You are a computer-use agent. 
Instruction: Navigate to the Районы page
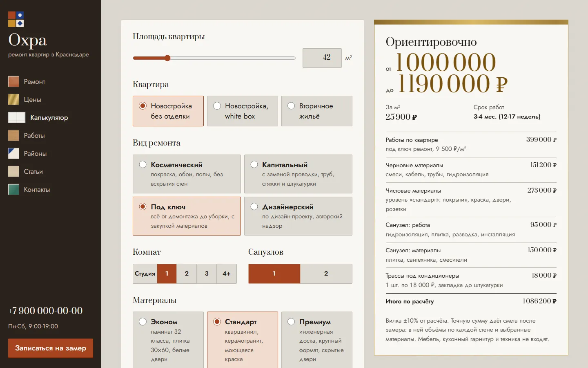tap(35, 154)
